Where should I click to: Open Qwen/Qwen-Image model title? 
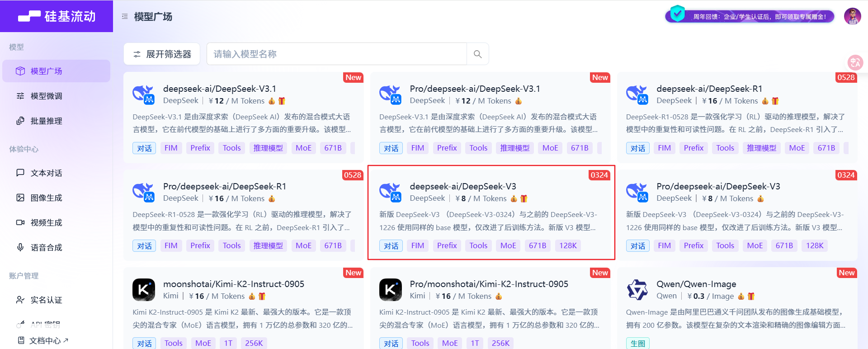[696, 284]
